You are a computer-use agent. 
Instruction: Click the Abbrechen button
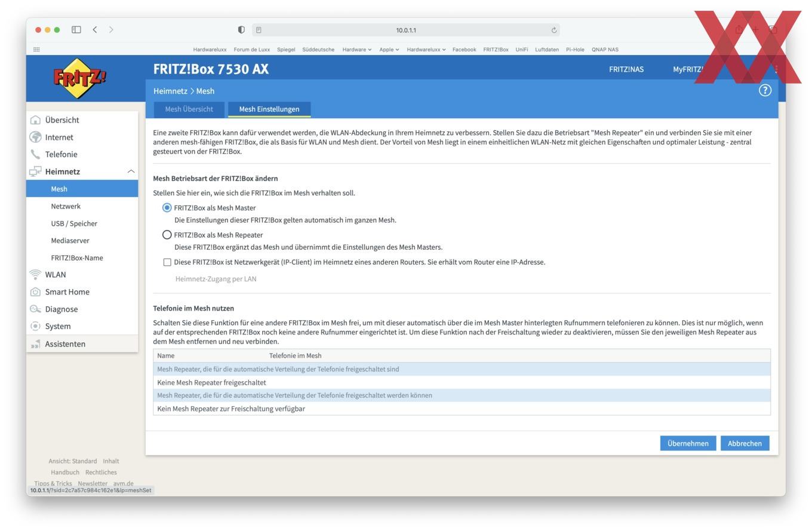[x=745, y=443]
